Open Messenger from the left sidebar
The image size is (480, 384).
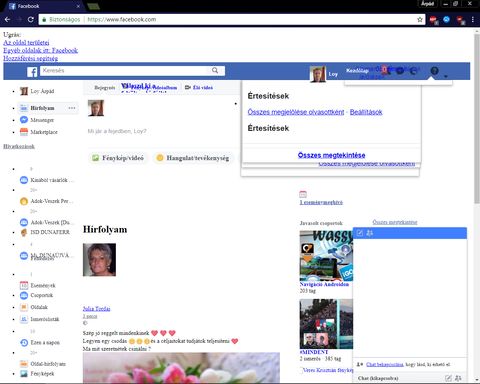pyautogui.click(x=37, y=120)
